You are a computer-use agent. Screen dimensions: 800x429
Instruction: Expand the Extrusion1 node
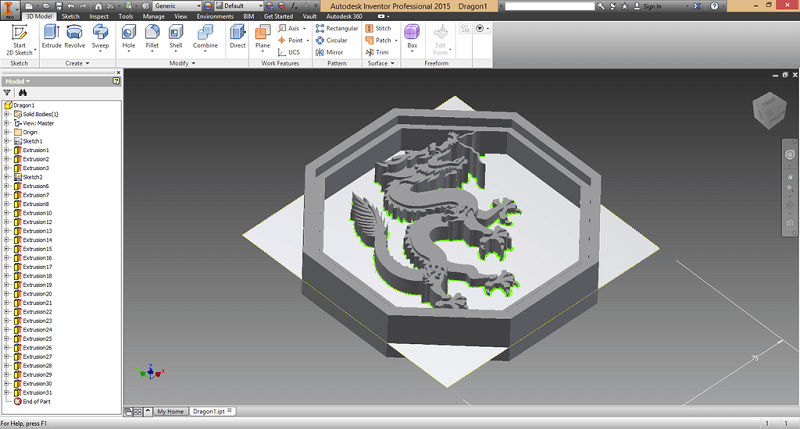pos(7,150)
